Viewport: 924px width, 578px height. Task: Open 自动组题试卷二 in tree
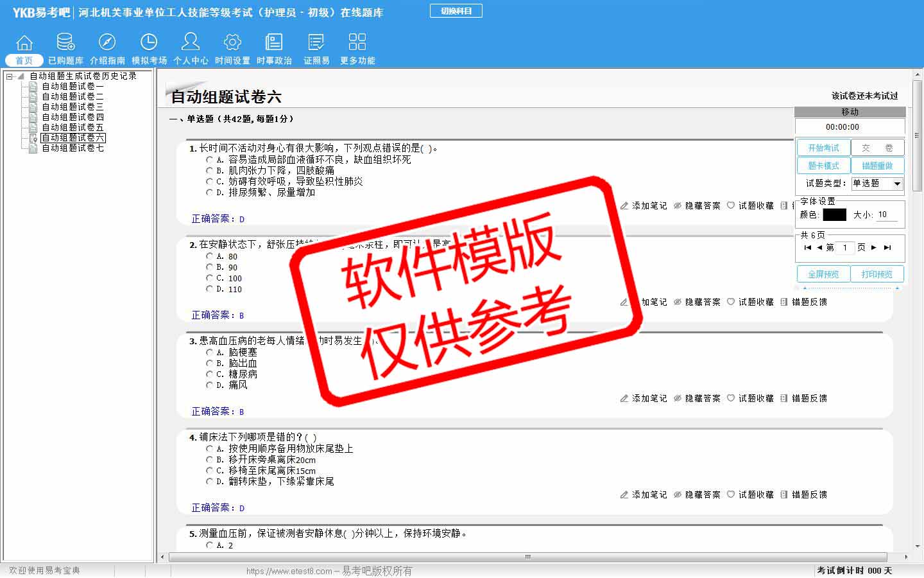pyautogui.click(x=73, y=96)
